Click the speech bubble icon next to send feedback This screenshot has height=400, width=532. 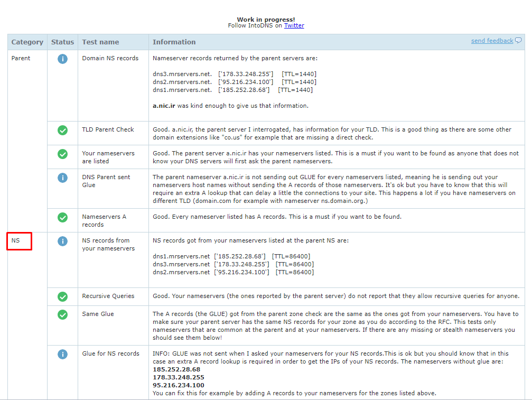pyautogui.click(x=518, y=41)
